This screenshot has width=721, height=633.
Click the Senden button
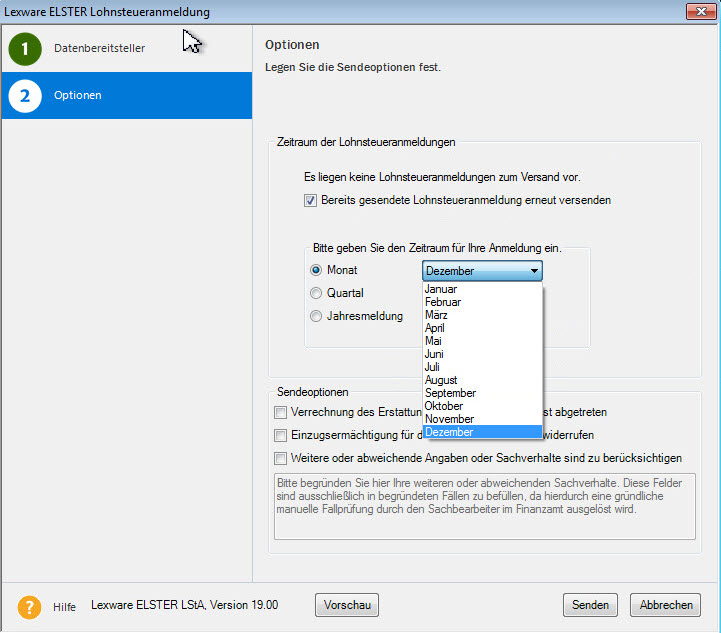pos(590,605)
